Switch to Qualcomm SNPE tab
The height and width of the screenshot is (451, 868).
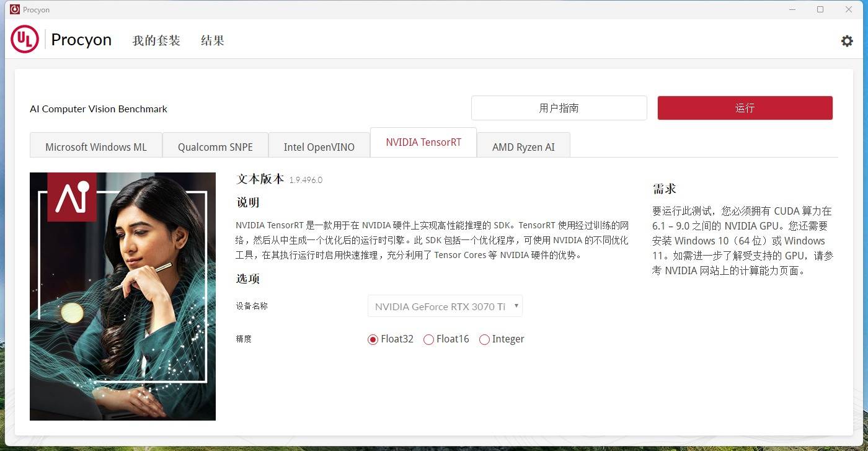tap(215, 147)
